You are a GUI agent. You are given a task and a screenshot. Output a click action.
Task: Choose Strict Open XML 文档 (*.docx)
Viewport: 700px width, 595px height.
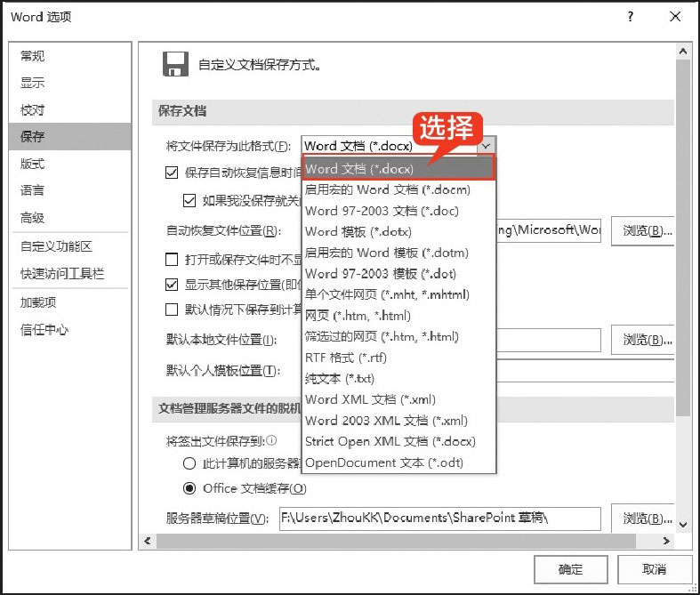pos(398,441)
